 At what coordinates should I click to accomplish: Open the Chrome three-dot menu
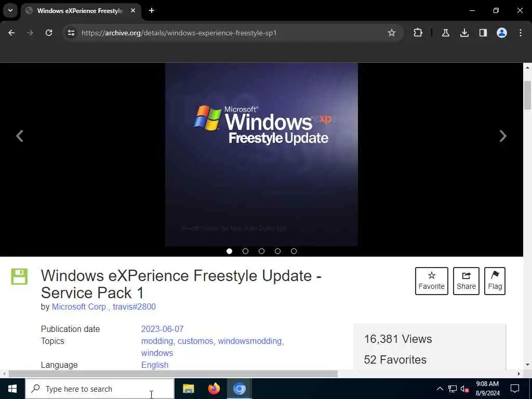point(521,33)
